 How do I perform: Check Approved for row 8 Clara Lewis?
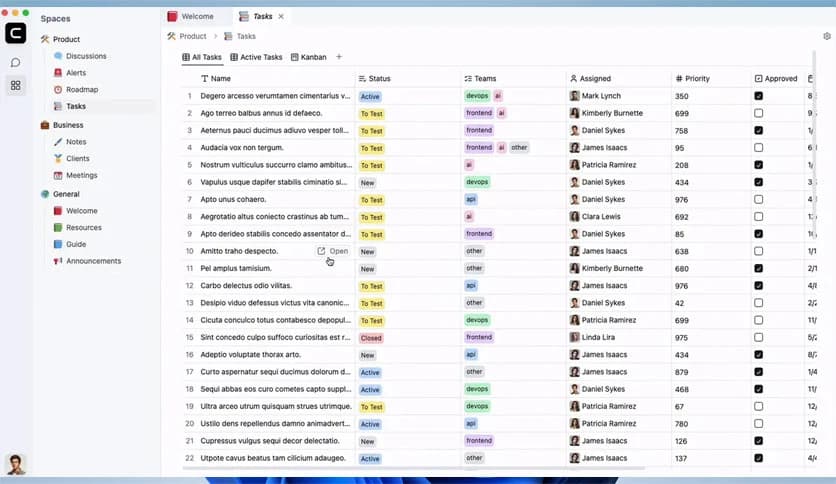pos(759,216)
